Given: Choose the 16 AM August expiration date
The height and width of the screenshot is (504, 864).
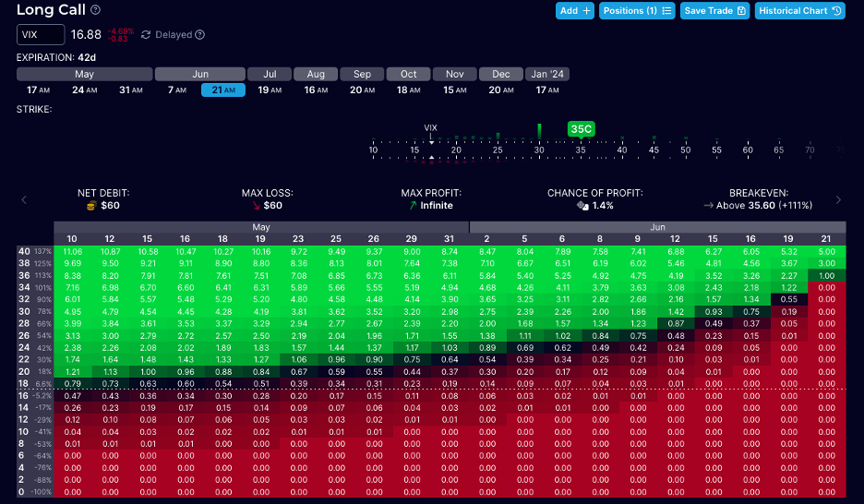Looking at the screenshot, I should (316, 90).
